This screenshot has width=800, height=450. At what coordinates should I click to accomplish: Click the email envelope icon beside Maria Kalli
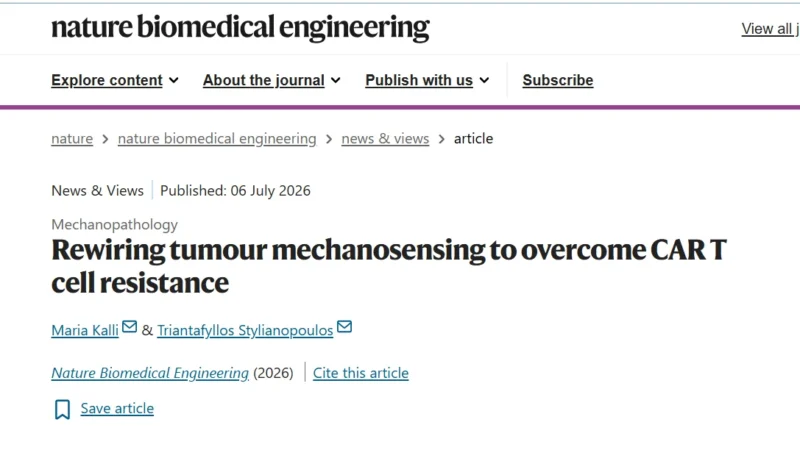click(130, 327)
